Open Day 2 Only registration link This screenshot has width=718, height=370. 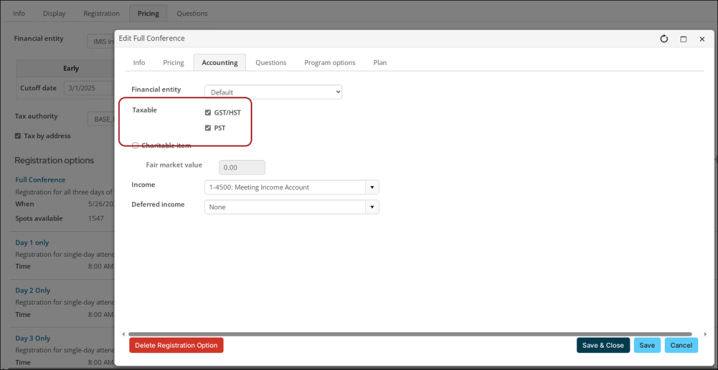click(33, 290)
